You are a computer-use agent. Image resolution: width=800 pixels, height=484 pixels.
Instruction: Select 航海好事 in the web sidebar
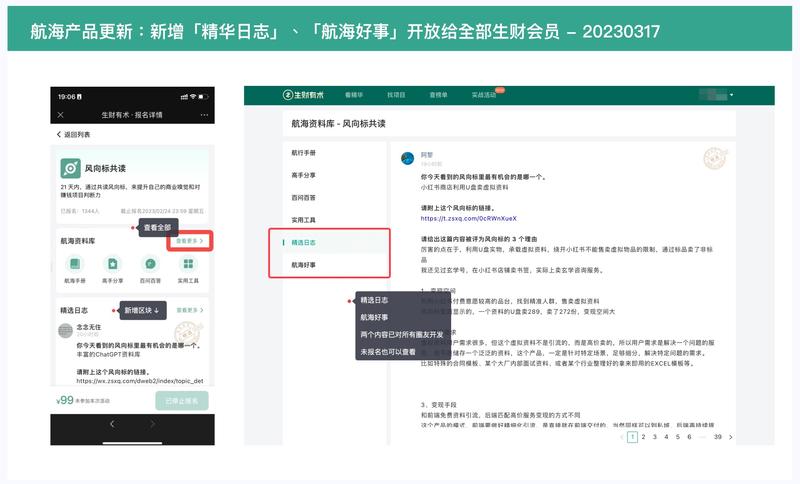click(304, 265)
